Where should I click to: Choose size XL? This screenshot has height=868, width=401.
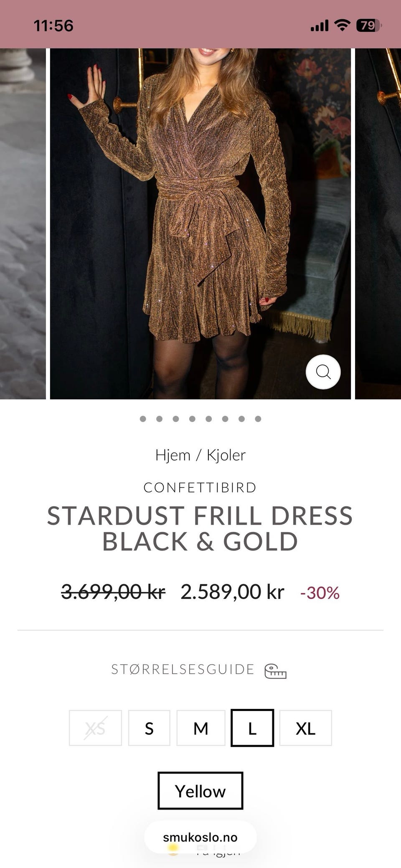306,728
